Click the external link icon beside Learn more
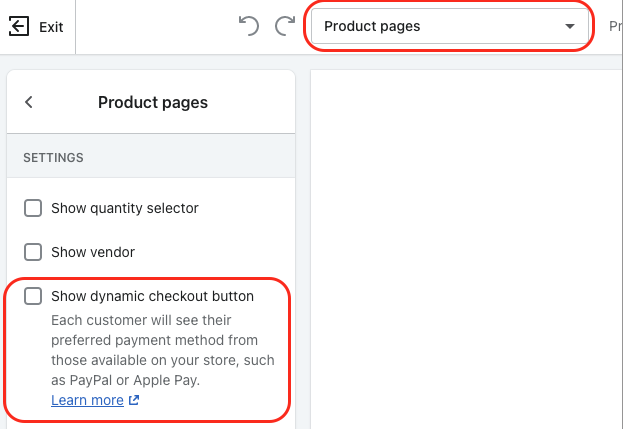This screenshot has width=623, height=429. pos(134,401)
